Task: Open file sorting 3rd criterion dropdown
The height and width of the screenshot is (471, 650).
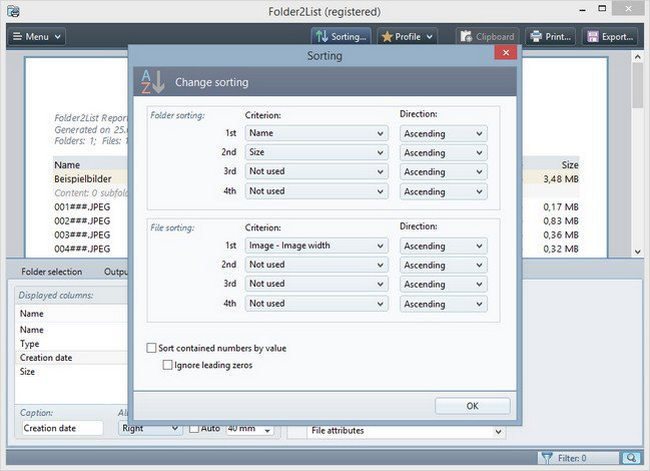Action: coord(316,284)
